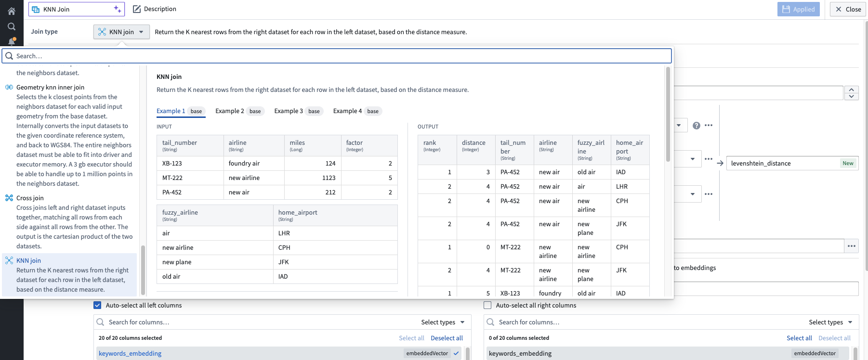Open the ellipsis button above 'to embeddings'
This screenshot has width=868, height=360.
[852, 246]
